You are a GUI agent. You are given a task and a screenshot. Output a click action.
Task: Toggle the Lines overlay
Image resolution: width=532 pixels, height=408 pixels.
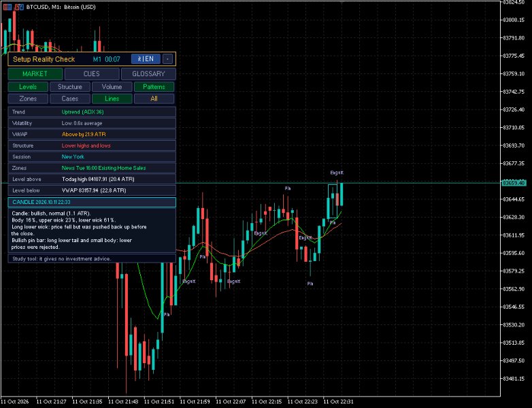point(112,99)
